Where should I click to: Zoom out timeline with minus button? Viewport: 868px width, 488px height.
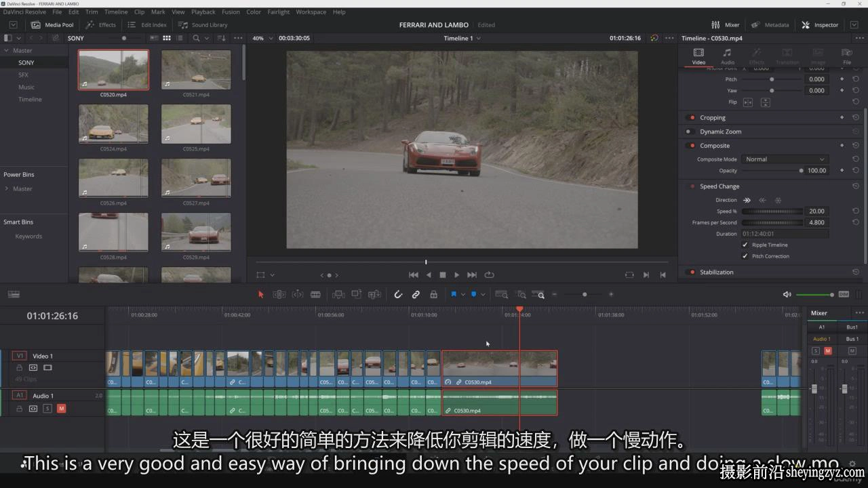[555, 294]
